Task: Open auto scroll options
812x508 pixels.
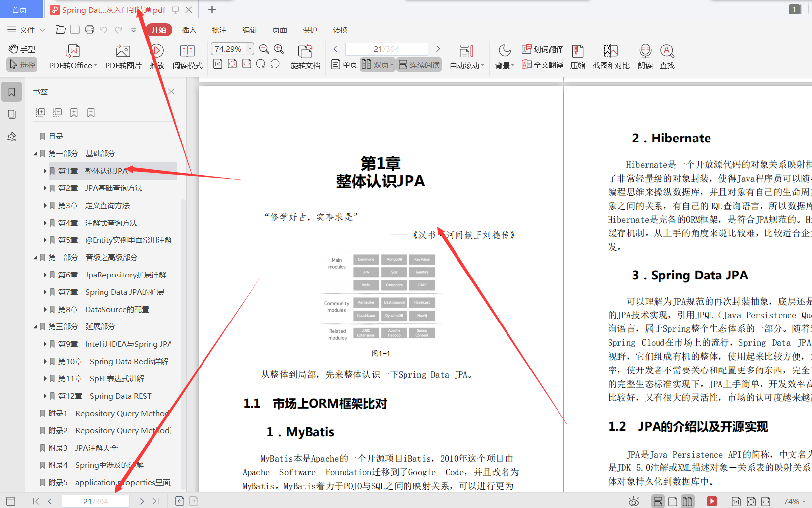Action: click(466, 57)
